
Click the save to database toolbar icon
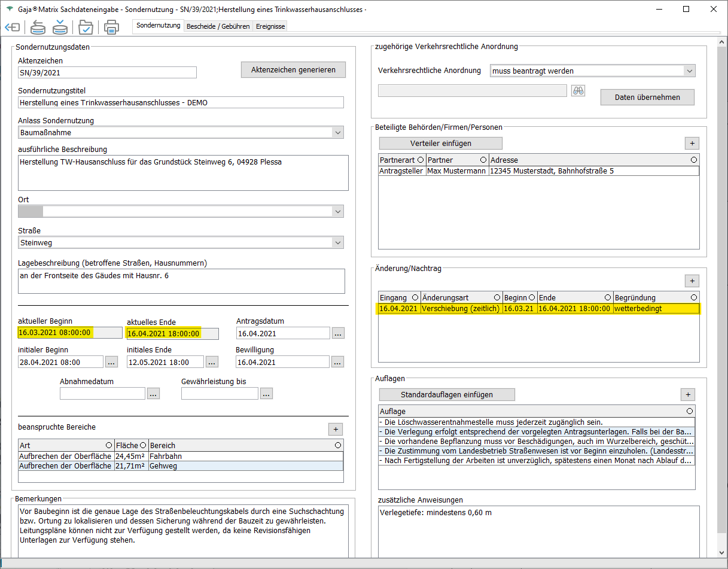click(x=60, y=28)
